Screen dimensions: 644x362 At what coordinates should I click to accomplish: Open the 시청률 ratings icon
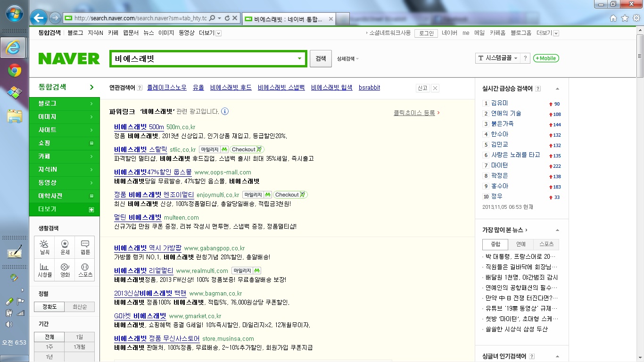[44, 270]
